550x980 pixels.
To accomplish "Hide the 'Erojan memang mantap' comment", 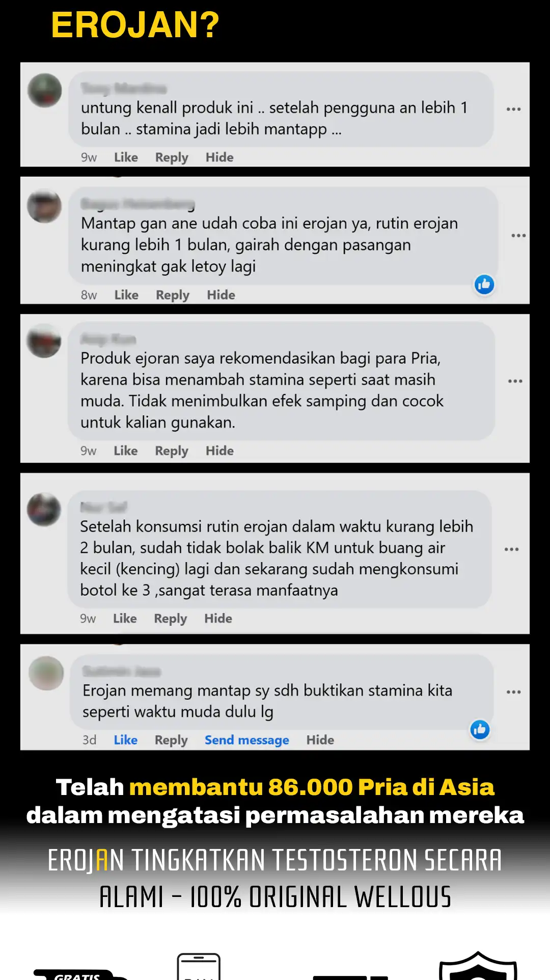I will coord(320,740).
